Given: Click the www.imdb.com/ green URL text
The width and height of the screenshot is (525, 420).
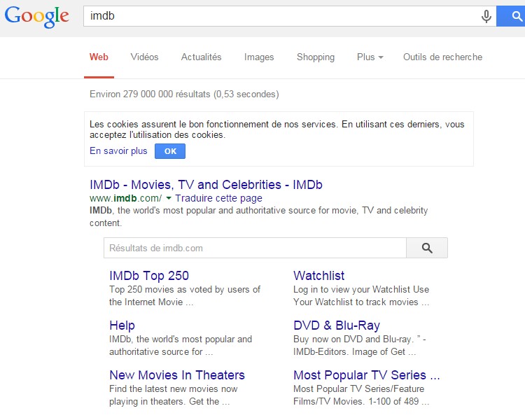Looking at the screenshot, I should [125, 198].
